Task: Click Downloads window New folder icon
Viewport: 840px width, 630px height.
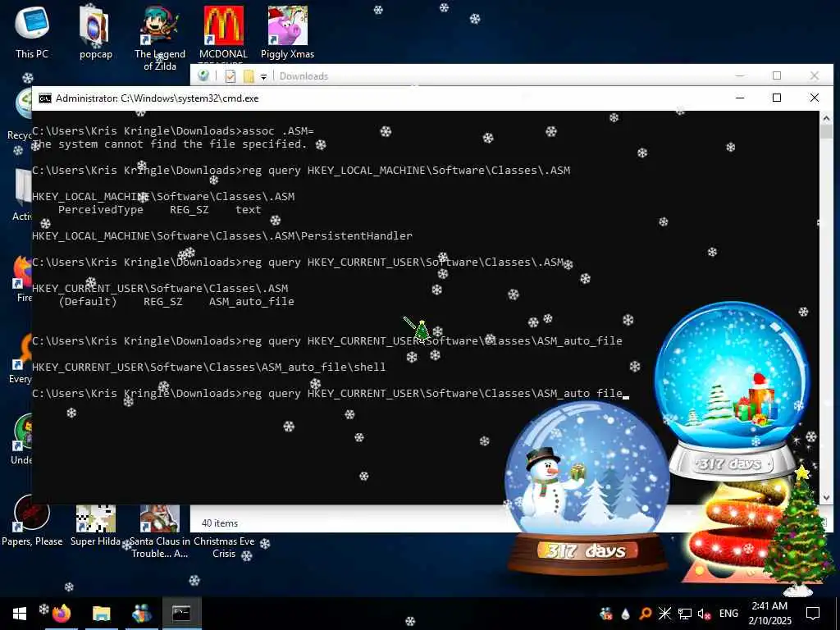Action: pyautogui.click(x=249, y=76)
